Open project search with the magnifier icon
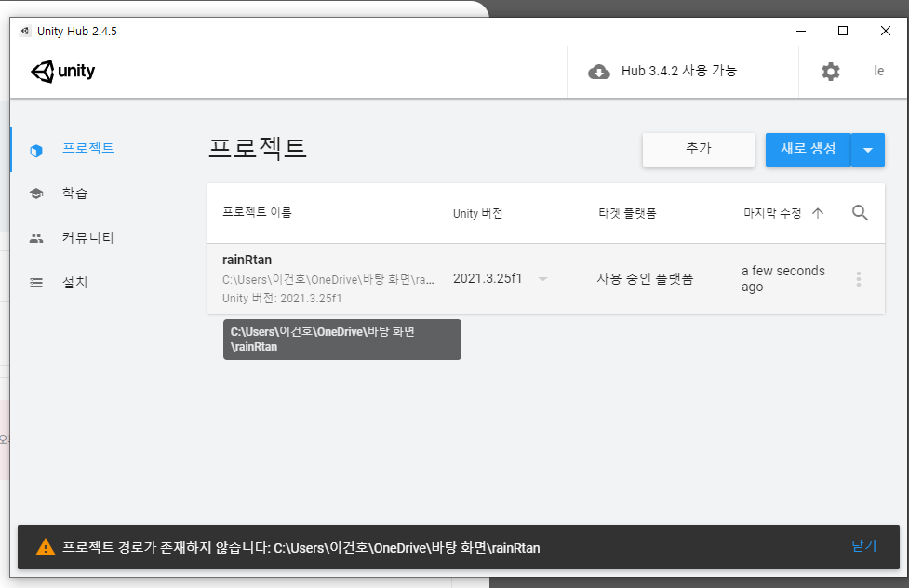Image resolution: width=909 pixels, height=588 pixels. pyautogui.click(x=860, y=213)
